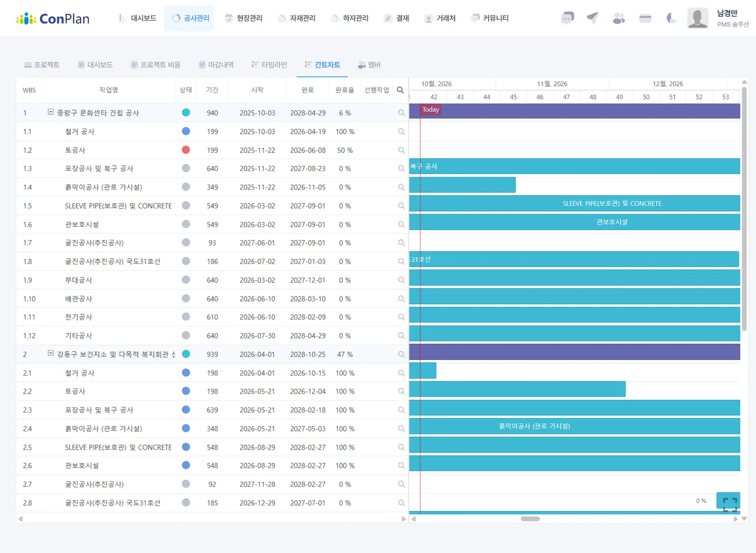Expand the Gantt chart to fullscreen

729,504
